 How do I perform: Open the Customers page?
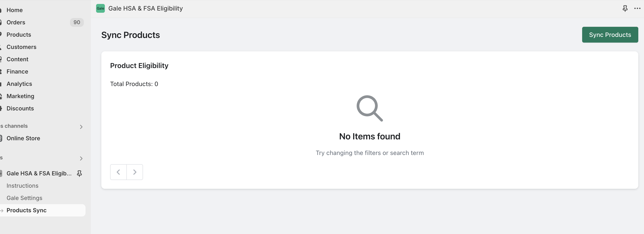21,47
